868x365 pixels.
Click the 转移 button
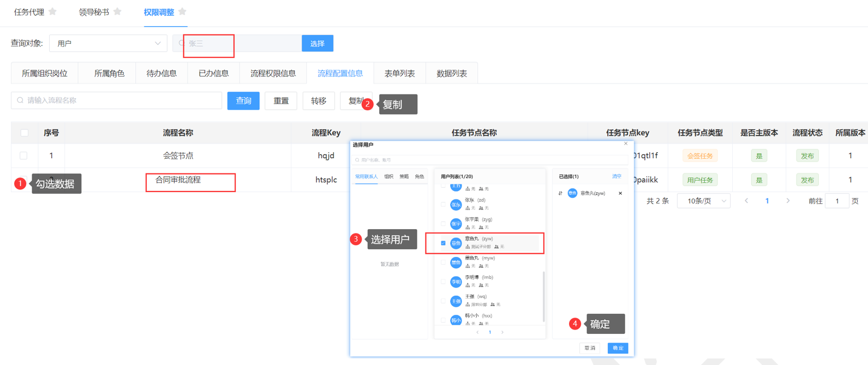319,100
